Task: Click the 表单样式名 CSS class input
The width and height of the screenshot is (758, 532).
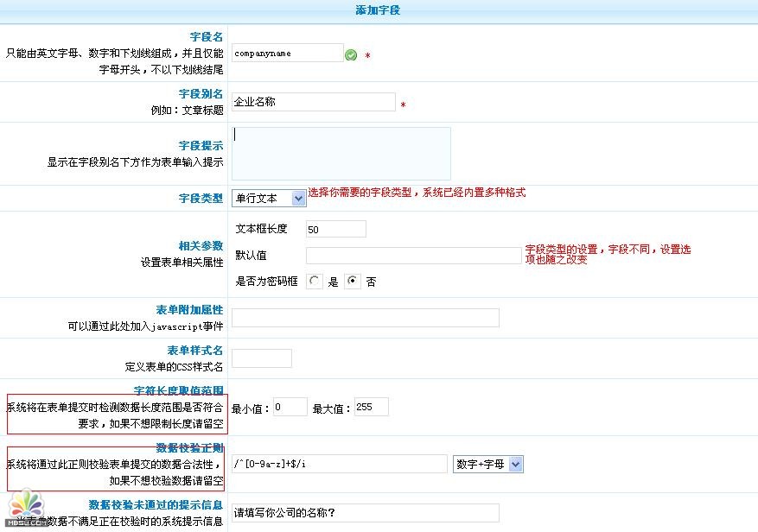Action: click(261, 358)
